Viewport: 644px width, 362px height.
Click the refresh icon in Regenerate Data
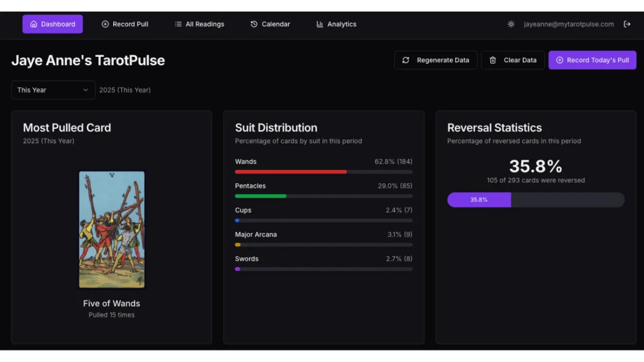(406, 60)
